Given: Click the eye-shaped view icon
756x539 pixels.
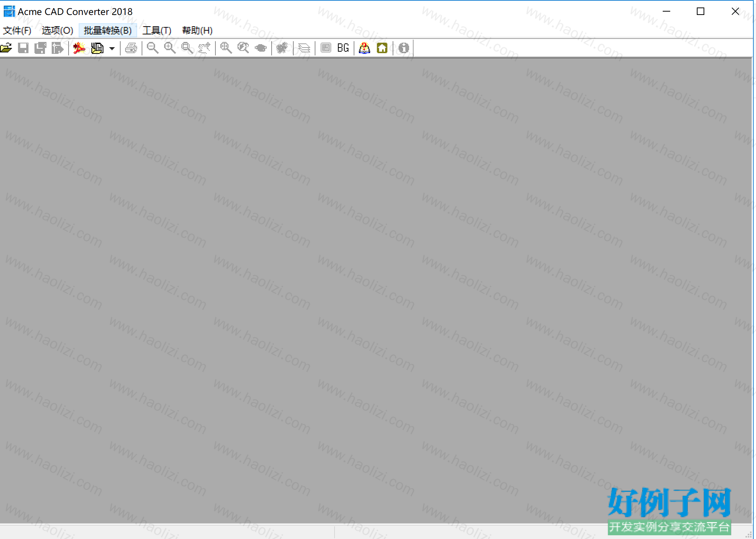Looking at the screenshot, I should click(x=261, y=48).
